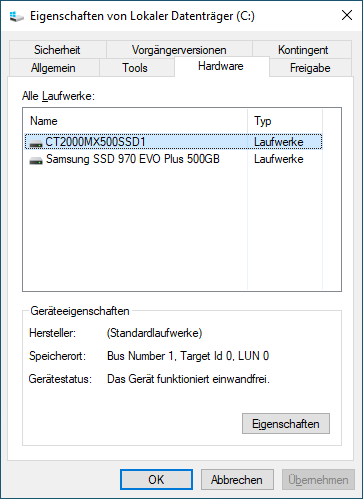The height and width of the screenshot is (499, 363).
Task: Click the Übernehmen button
Action: tap(318, 480)
